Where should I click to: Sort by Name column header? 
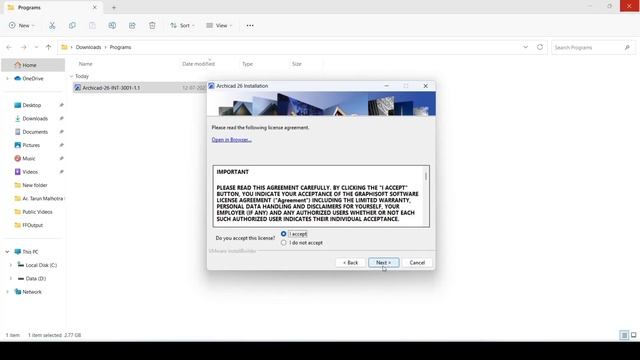point(85,64)
